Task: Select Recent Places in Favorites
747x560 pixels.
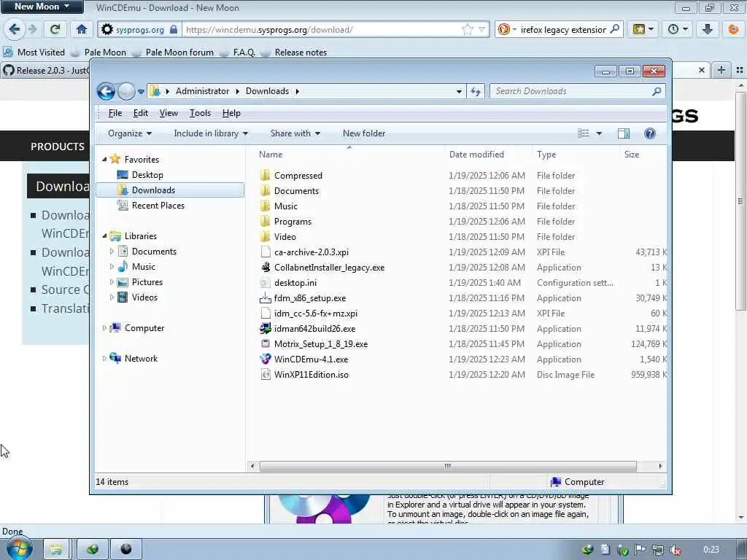Action: (x=158, y=205)
